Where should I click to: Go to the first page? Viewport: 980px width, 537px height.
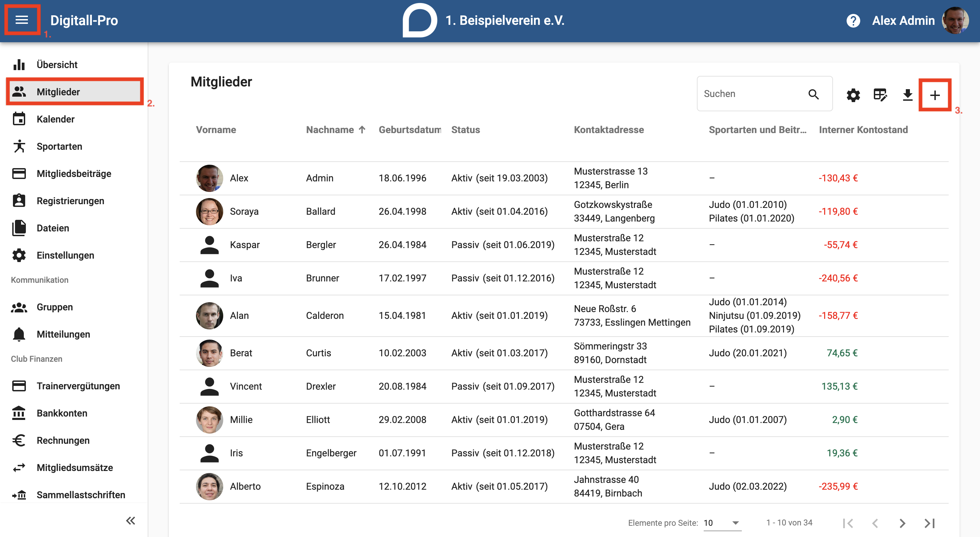point(848,523)
